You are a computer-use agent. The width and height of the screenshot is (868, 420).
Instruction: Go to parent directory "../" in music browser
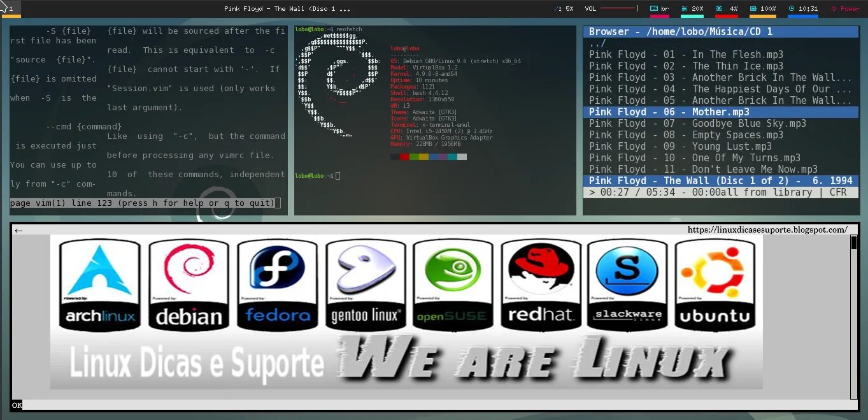(598, 43)
